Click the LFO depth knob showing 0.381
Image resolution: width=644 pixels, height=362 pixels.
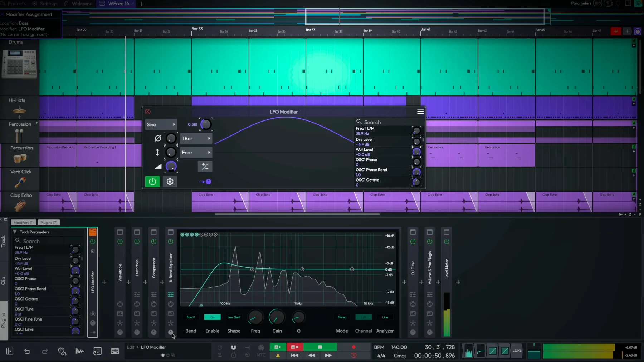click(206, 124)
